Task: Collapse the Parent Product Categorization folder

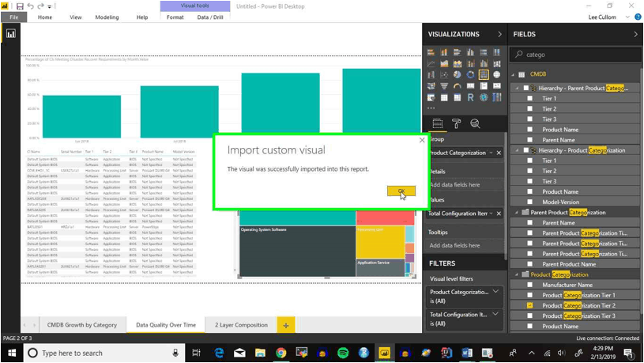Action: (x=517, y=213)
